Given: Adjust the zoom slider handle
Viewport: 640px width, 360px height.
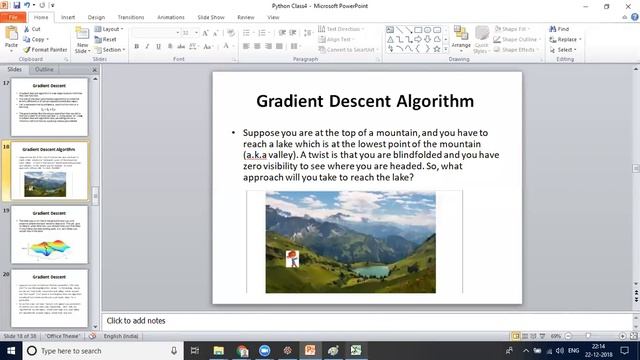Looking at the screenshot, I should pyautogui.click(x=588, y=336).
